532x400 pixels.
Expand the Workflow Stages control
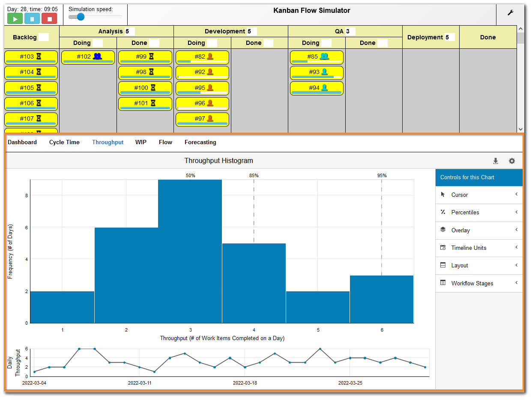tap(478, 283)
